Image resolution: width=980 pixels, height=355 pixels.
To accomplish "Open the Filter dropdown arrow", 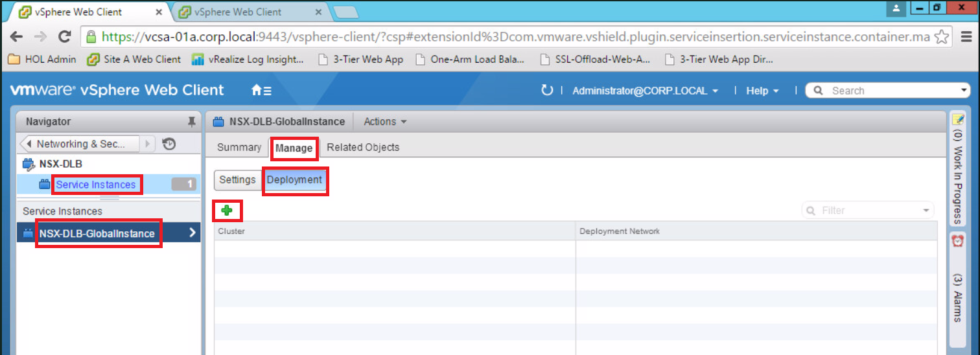I will pyautogui.click(x=926, y=211).
